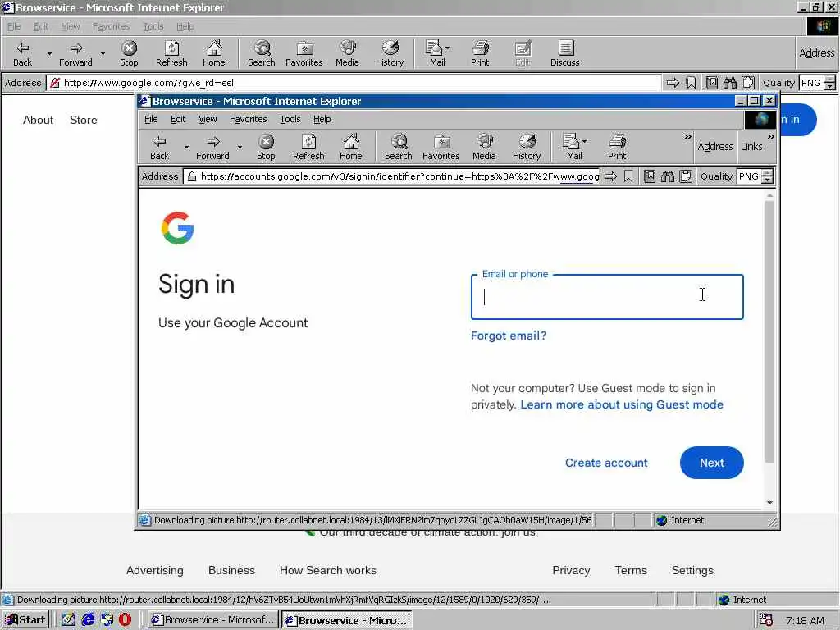Open How Search works footer link

point(328,571)
